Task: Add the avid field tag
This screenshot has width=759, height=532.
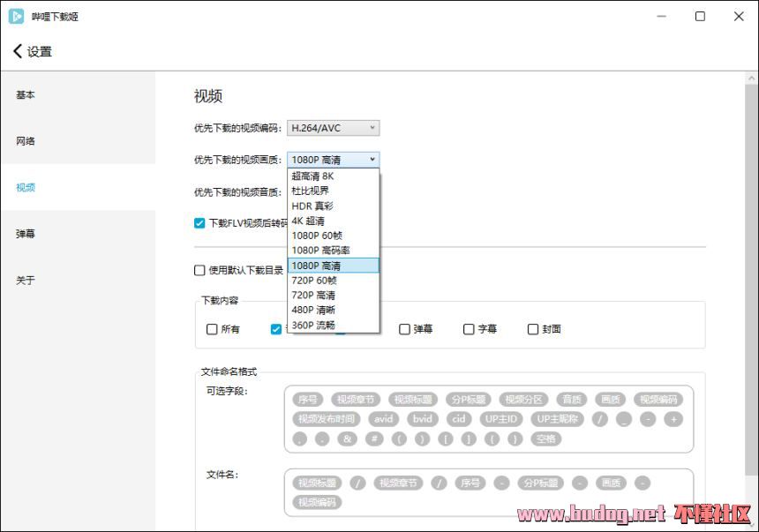Action: click(382, 419)
